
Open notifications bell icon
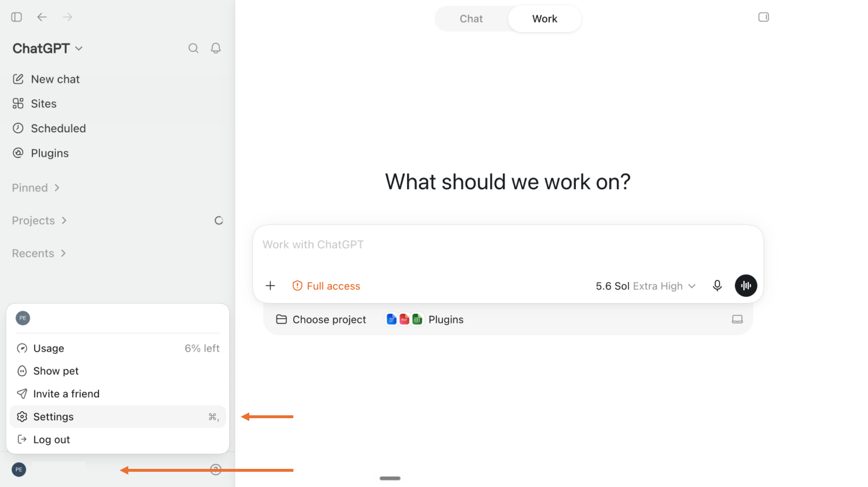216,48
